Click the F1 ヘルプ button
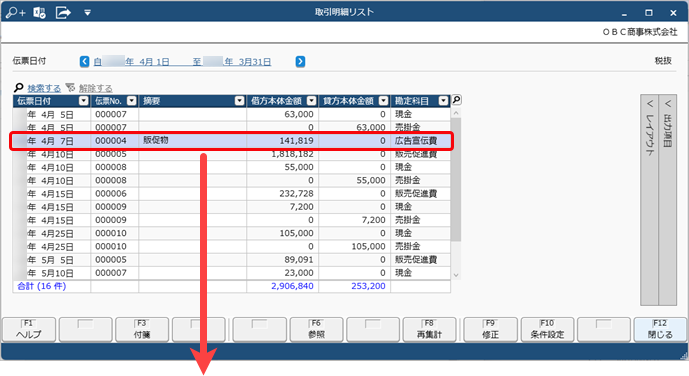Screen dimensions: 689x376 point(29,329)
